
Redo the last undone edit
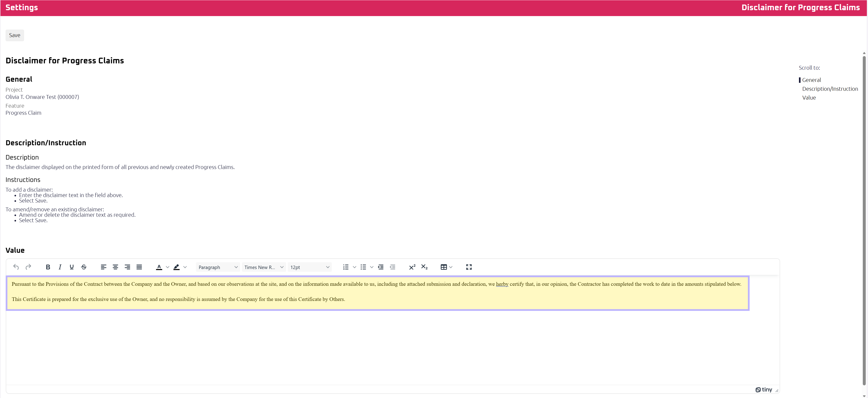[x=28, y=267]
